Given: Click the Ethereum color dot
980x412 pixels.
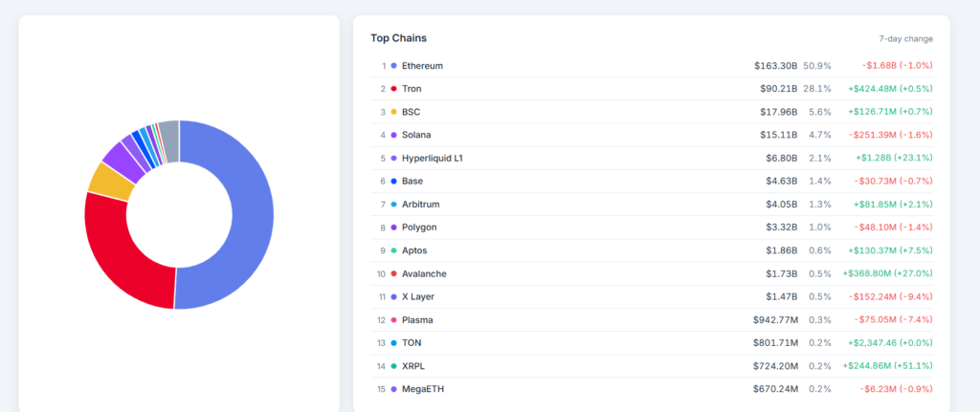Looking at the screenshot, I should [x=393, y=66].
